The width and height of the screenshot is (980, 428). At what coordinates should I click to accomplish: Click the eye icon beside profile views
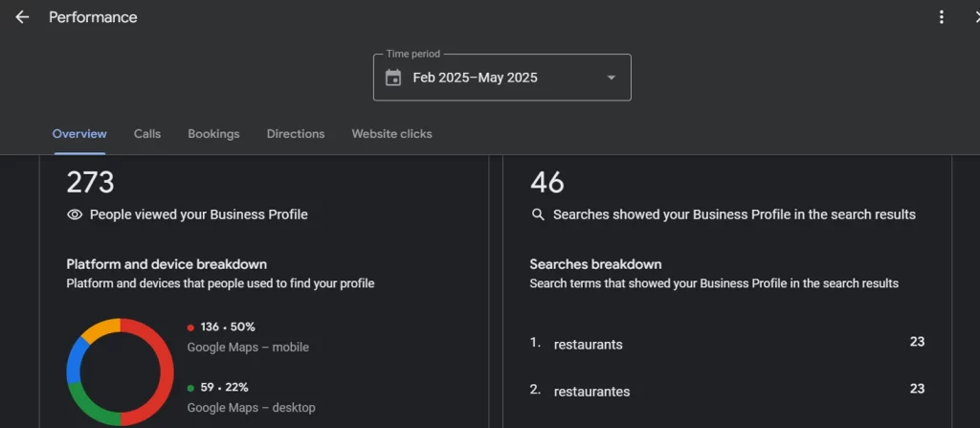click(x=75, y=214)
